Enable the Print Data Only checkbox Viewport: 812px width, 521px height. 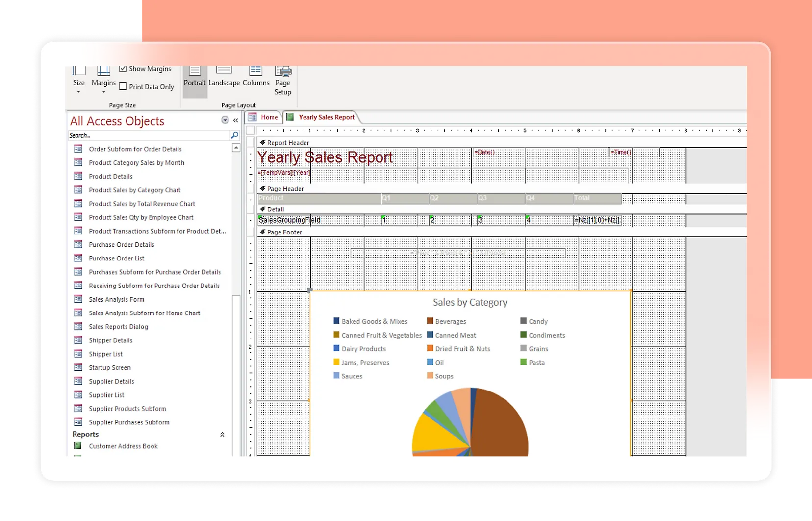123,87
